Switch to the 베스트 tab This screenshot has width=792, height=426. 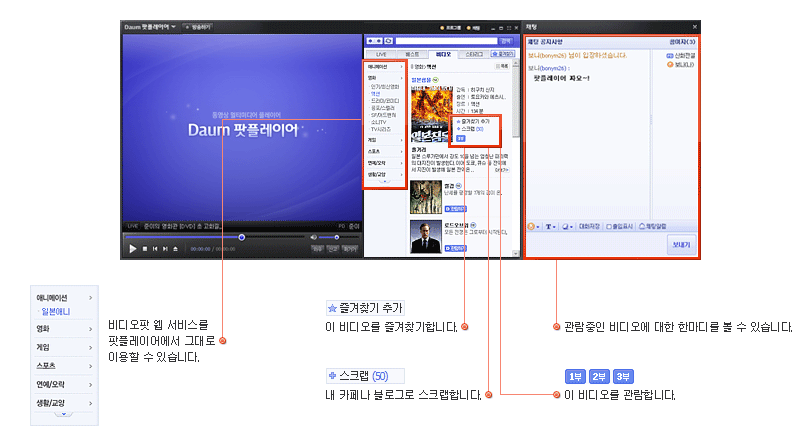coord(412,54)
